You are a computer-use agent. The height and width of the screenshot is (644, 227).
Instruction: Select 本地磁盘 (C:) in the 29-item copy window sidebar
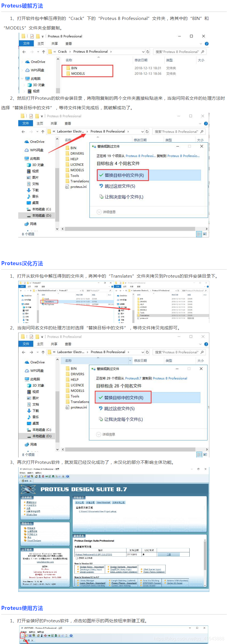pos(39,430)
